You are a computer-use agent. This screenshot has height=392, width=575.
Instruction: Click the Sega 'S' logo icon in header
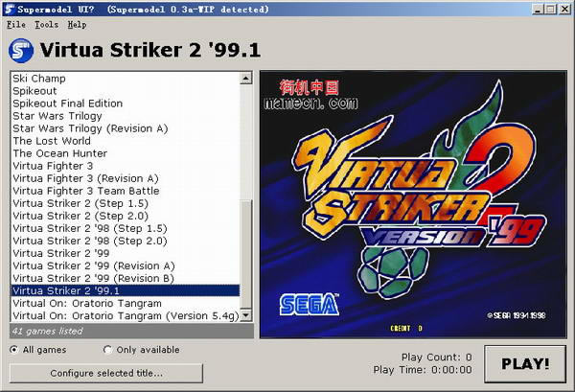tap(20, 51)
